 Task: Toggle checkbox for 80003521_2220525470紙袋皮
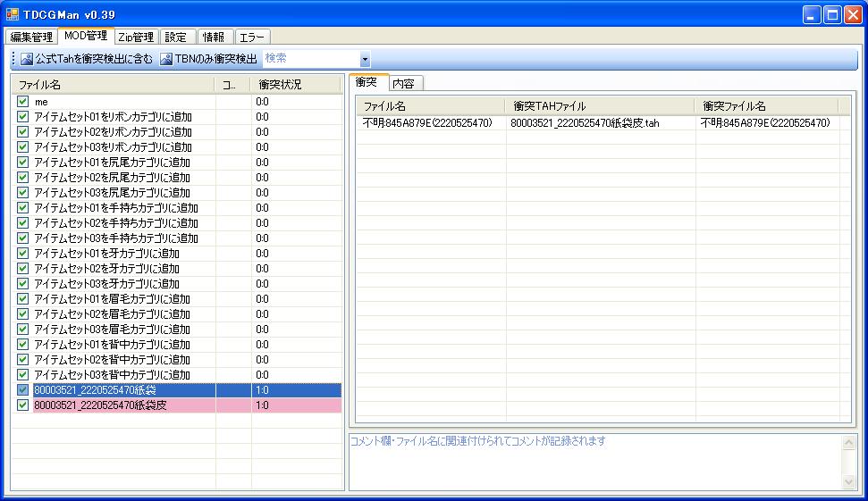tap(23, 405)
